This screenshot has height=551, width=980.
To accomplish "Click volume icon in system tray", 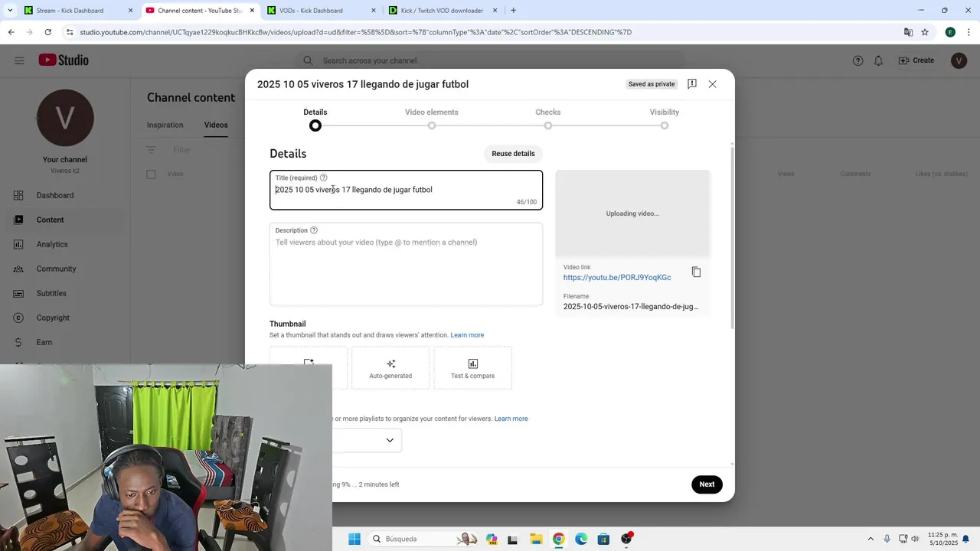I will pyautogui.click(x=915, y=539).
